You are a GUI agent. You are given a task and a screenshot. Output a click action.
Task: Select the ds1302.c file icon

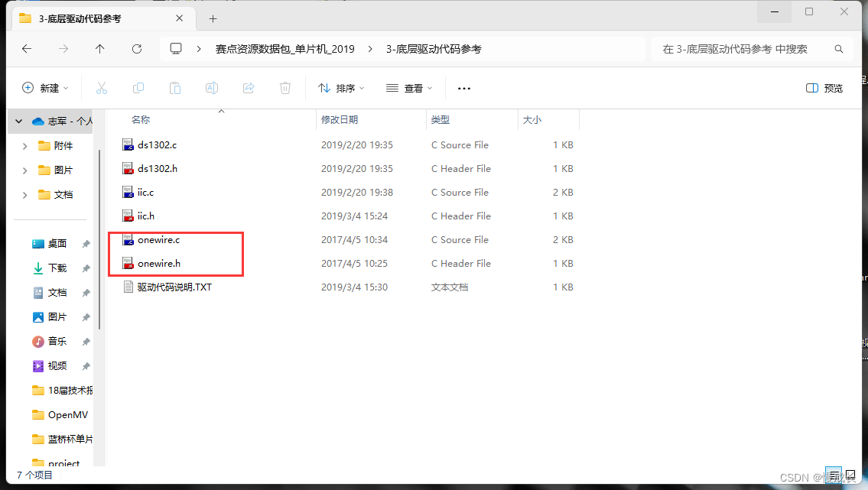[128, 145]
